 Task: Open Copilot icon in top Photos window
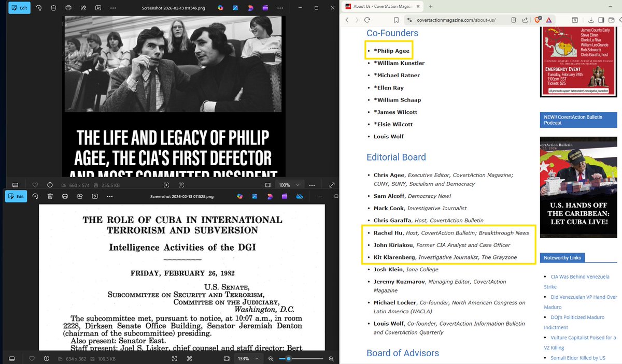(220, 8)
